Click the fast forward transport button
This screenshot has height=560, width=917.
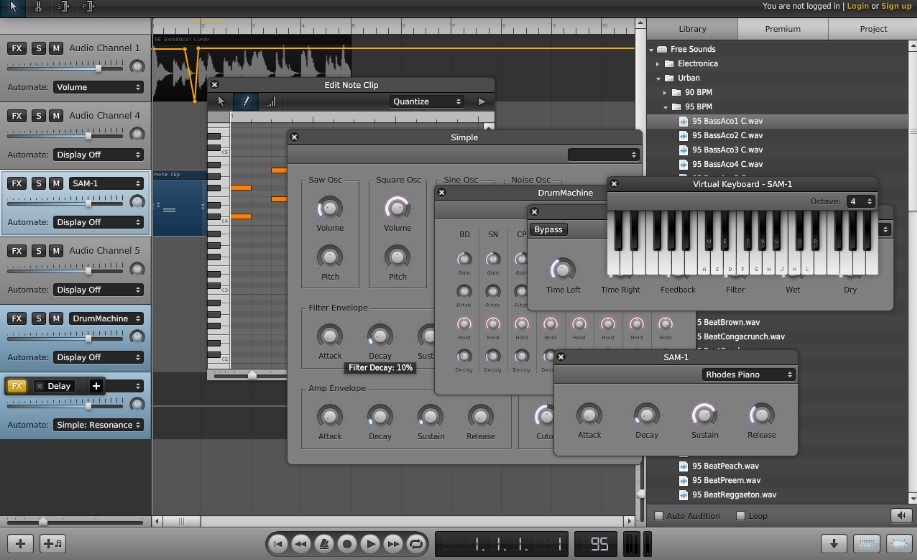pos(393,544)
